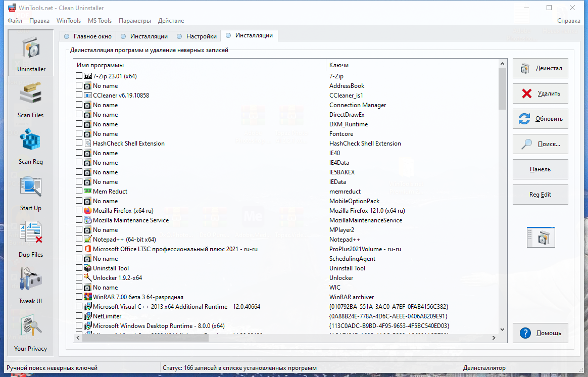Screen dimensions: 588x377
Task: Click the Mozilla Firefox icon
Action: click(88, 210)
